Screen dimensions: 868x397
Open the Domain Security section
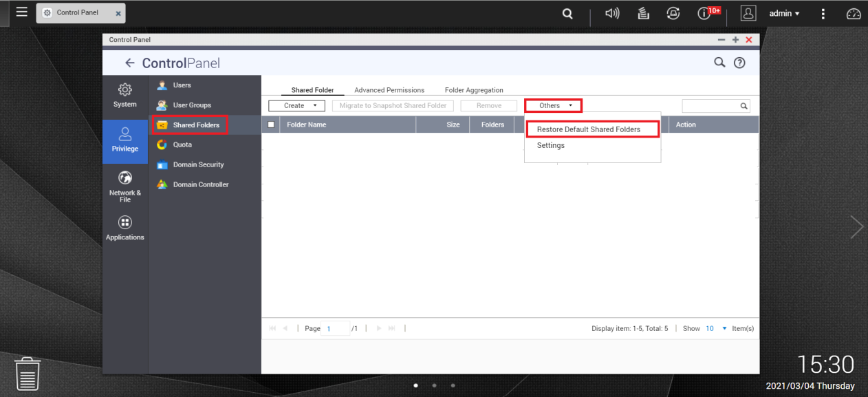click(x=205, y=164)
